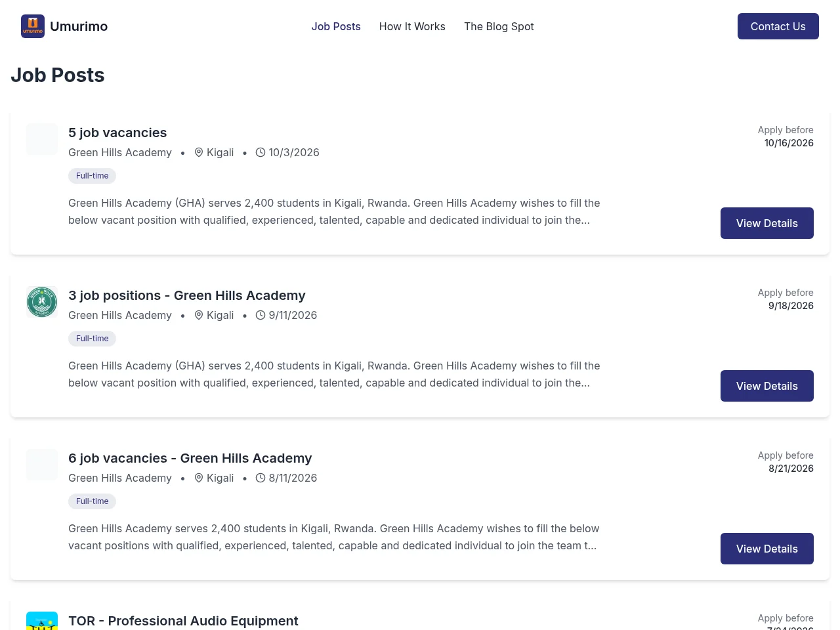840x630 pixels.
Task: Open TOR - Professional Audio Equipment title
Action: [183, 621]
